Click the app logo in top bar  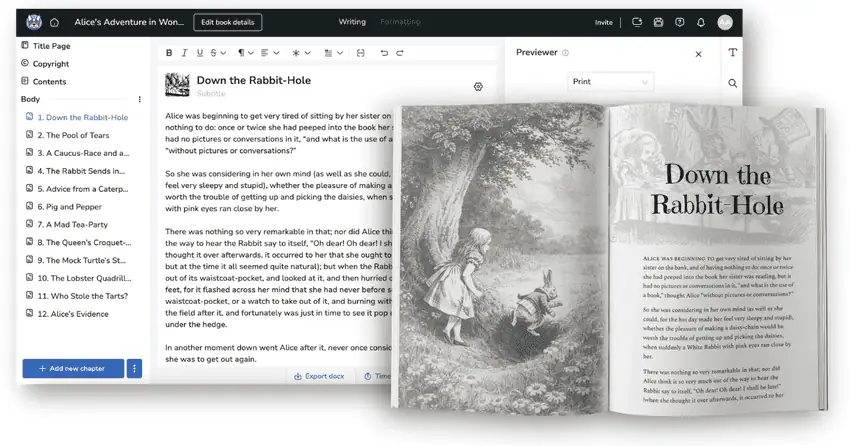[x=34, y=22]
